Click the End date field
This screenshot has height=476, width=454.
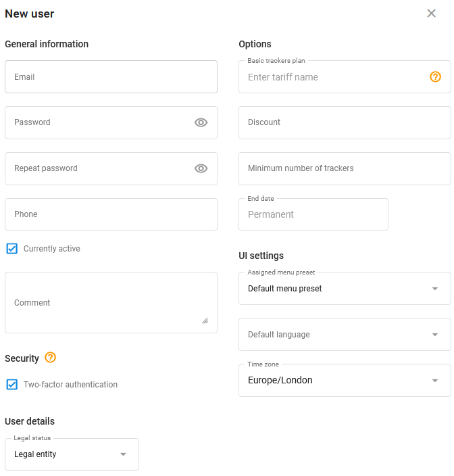313,214
